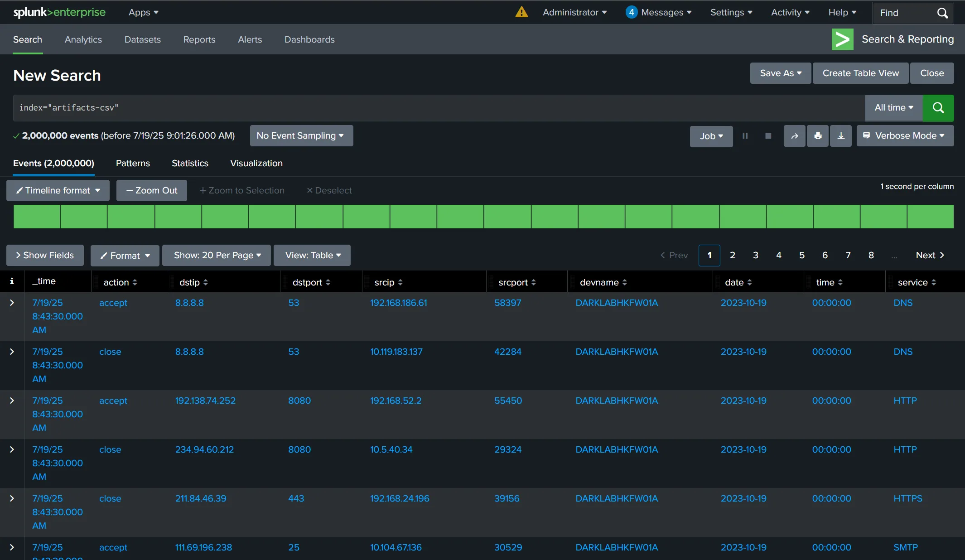Click the Search & Reporting app icon
This screenshot has height=560, width=965.
pyautogui.click(x=842, y=39)
